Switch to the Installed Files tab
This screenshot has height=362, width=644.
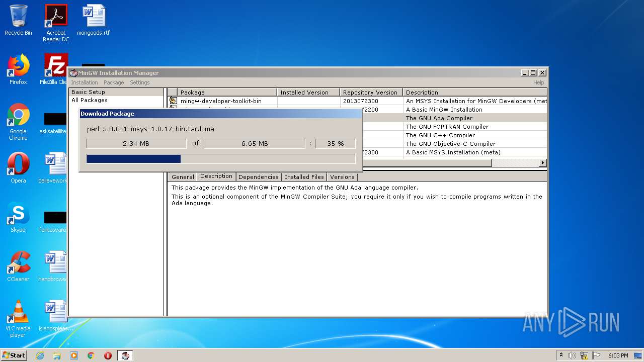tap(304, 177)
